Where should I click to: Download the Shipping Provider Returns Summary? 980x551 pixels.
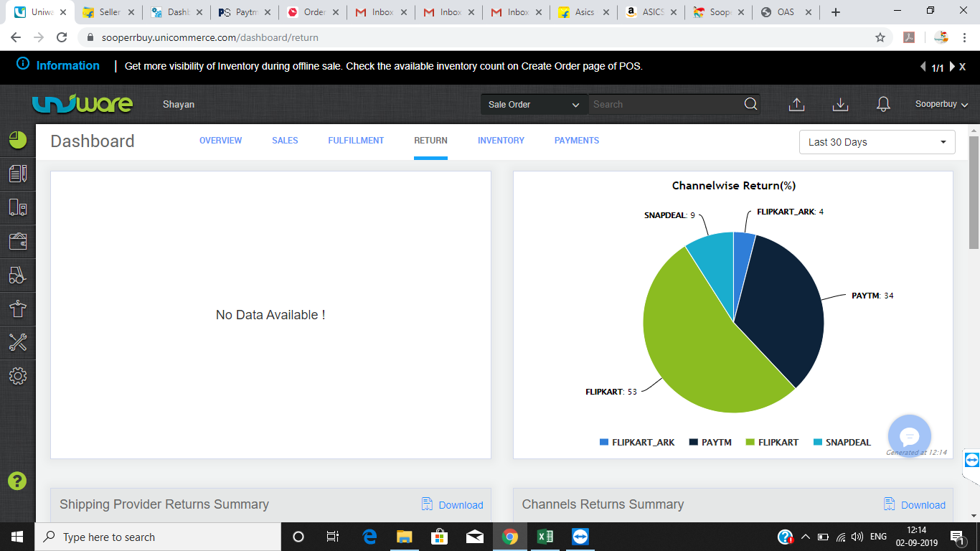453,505
